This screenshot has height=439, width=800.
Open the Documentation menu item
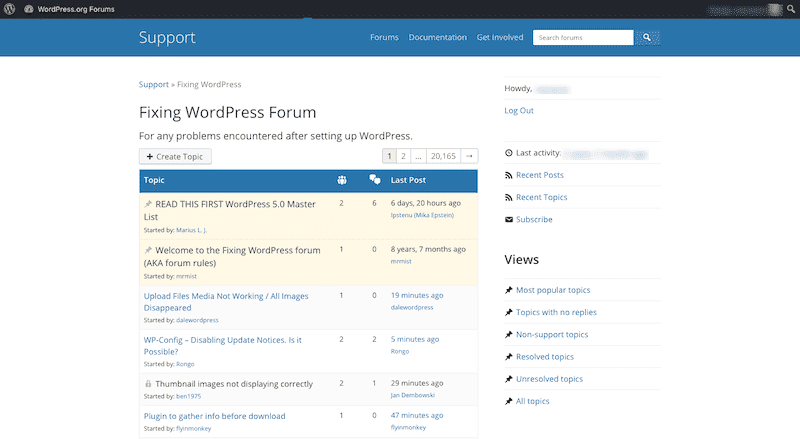click(x=437, y=38)
